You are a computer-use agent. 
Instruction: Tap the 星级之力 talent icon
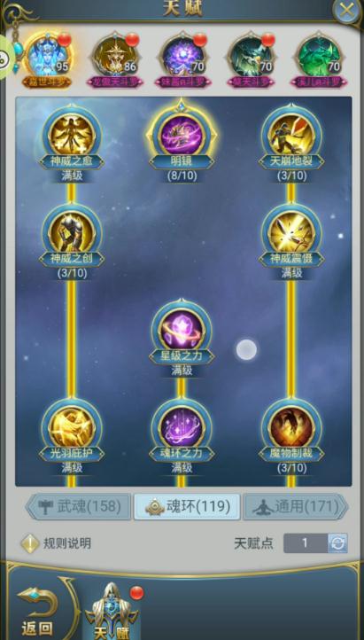(x=182, y=330)
